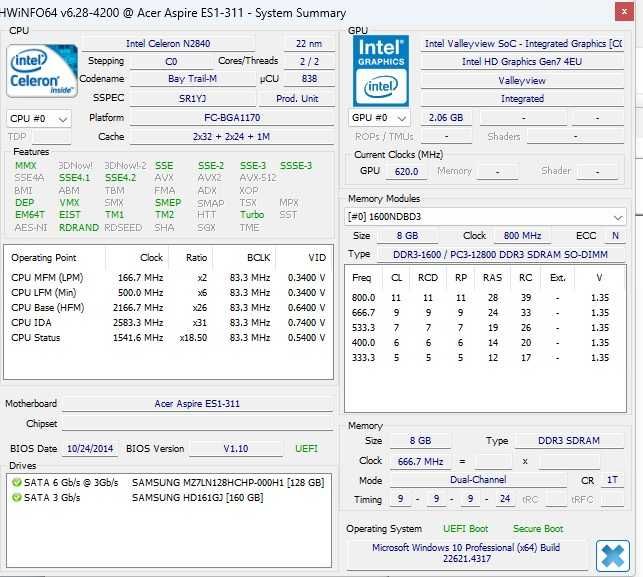The height and width of the screenshot is (577, 643).
Task: Click the SSE4.2 feature label
Action: [121, 178]
